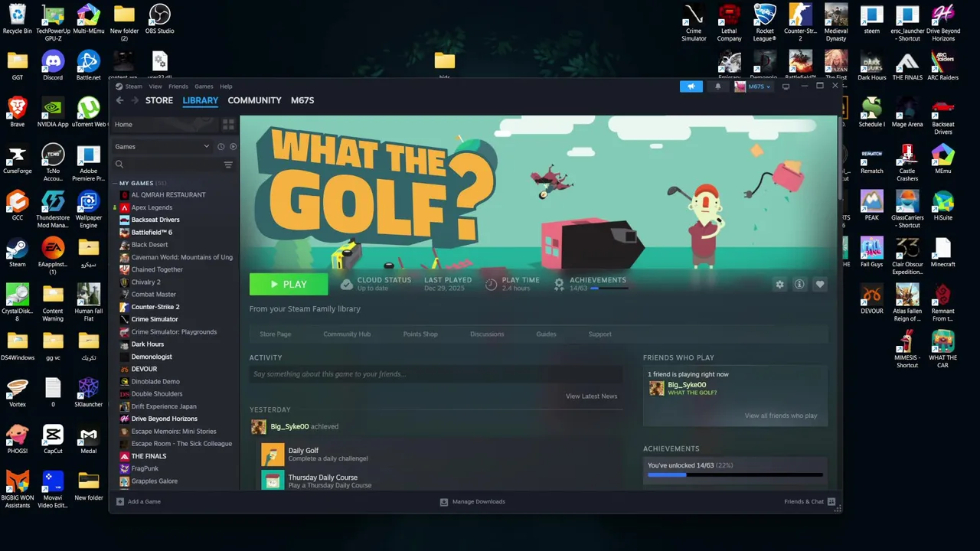Open the M67S profile tab
The height and width of the screenshot is (551, 980).
tap(302, 100)
